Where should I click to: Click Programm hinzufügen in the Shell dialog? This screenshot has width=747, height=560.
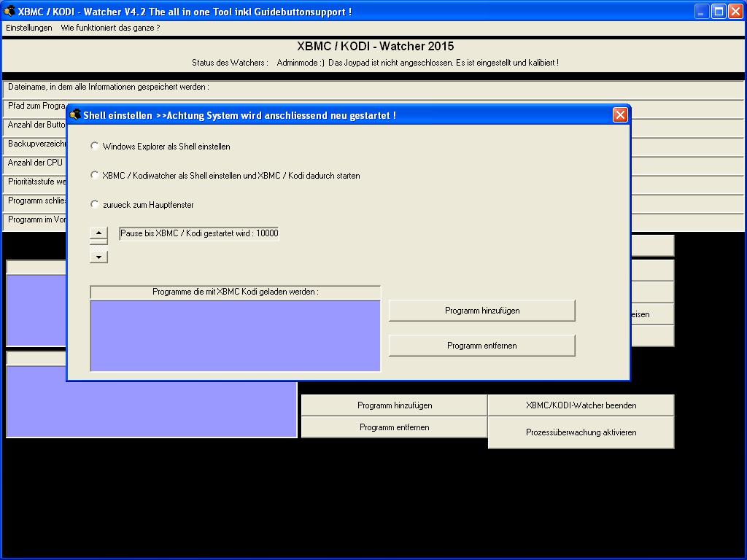click(x=482, y=311)
